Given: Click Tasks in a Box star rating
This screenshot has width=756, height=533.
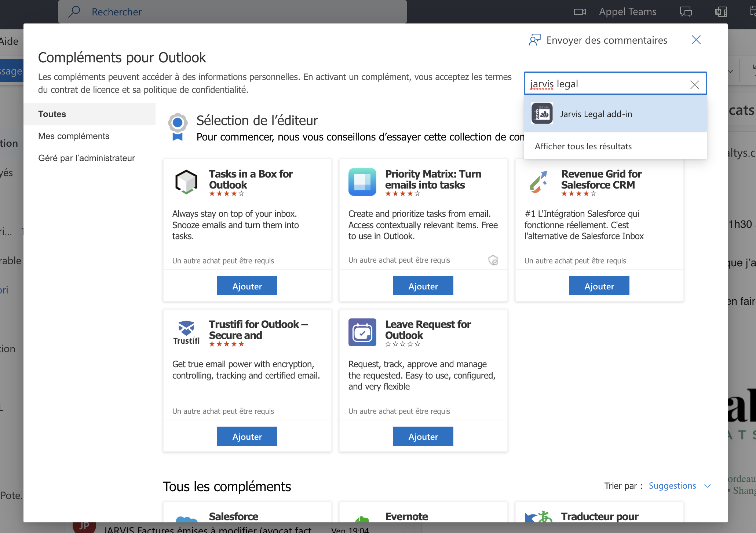Looking at the screenshot, I should pyautogui.click(x=227, y=194).
